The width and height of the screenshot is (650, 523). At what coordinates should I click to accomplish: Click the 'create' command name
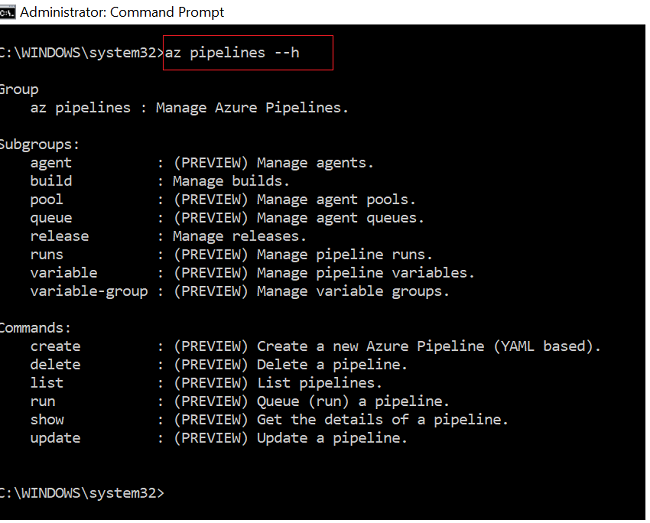click(55, 346)
